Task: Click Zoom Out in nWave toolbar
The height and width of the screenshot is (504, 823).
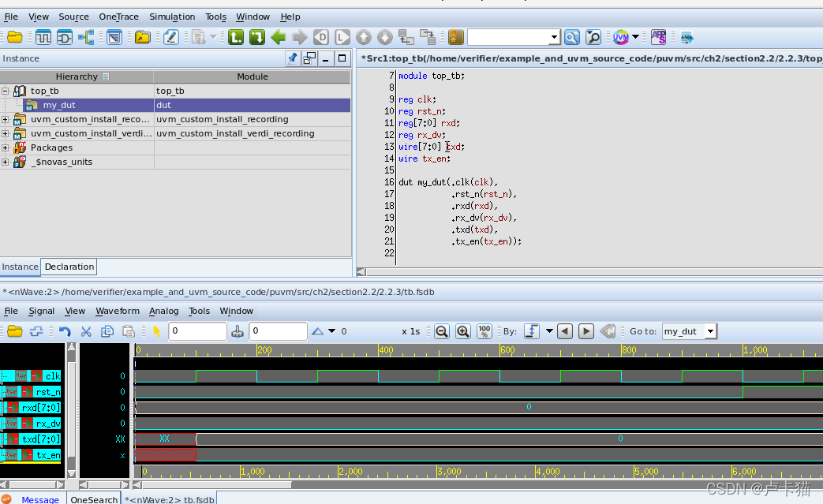Action: [x=442, y=331]
